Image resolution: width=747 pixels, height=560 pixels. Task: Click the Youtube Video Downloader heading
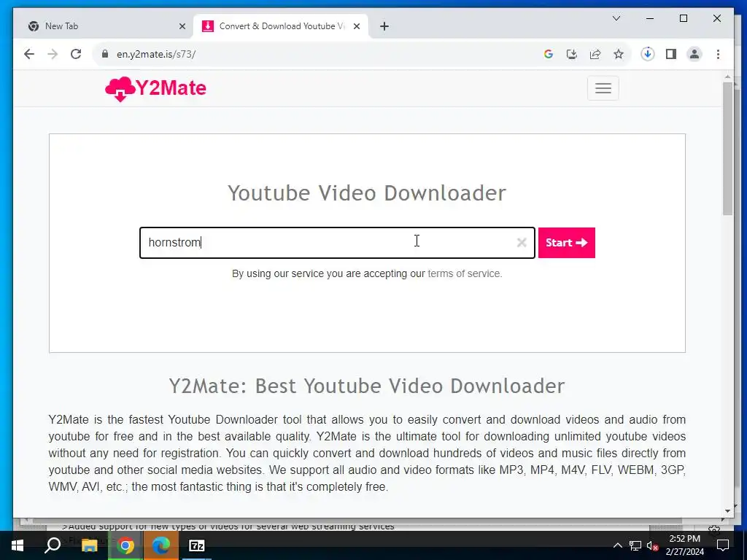(367, 192)
